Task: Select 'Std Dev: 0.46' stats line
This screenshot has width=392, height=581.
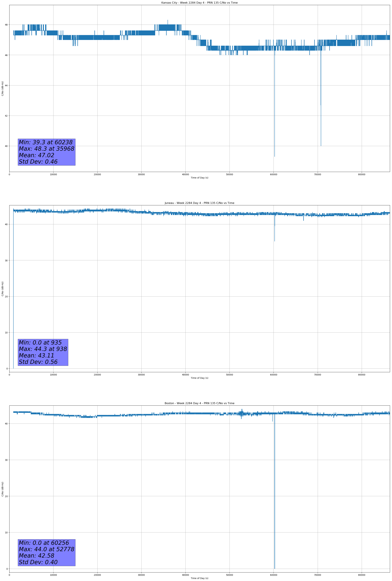Action: 38,162
